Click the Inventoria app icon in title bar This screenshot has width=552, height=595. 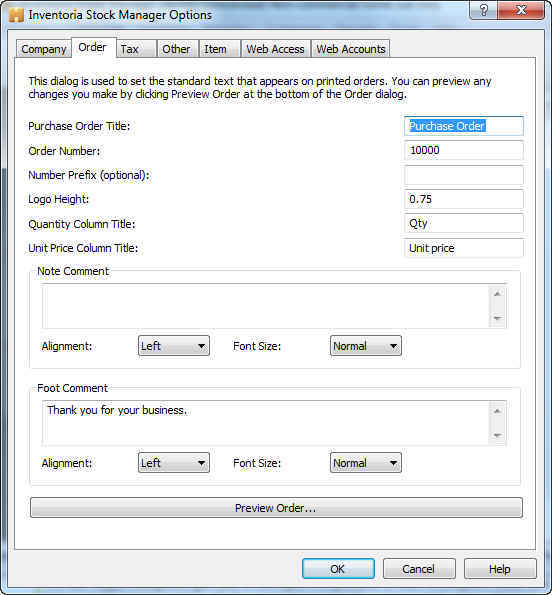point(16,15)
